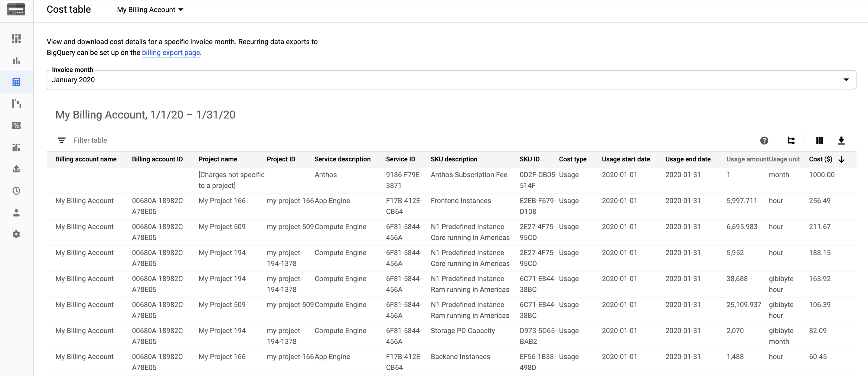Click the cost table grid icon in sidebar
868x376 pixels.
[16, 82]
